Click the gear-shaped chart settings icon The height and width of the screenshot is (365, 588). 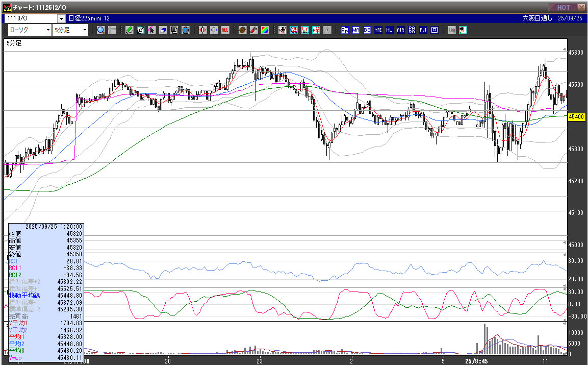point(242,30)
